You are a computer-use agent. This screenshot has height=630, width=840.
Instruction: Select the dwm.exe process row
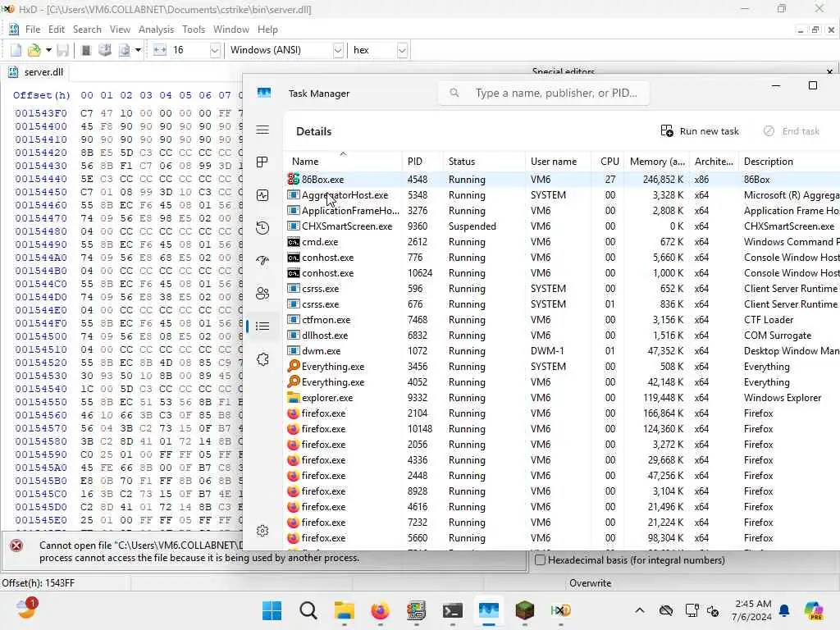[x=561, y=351]
